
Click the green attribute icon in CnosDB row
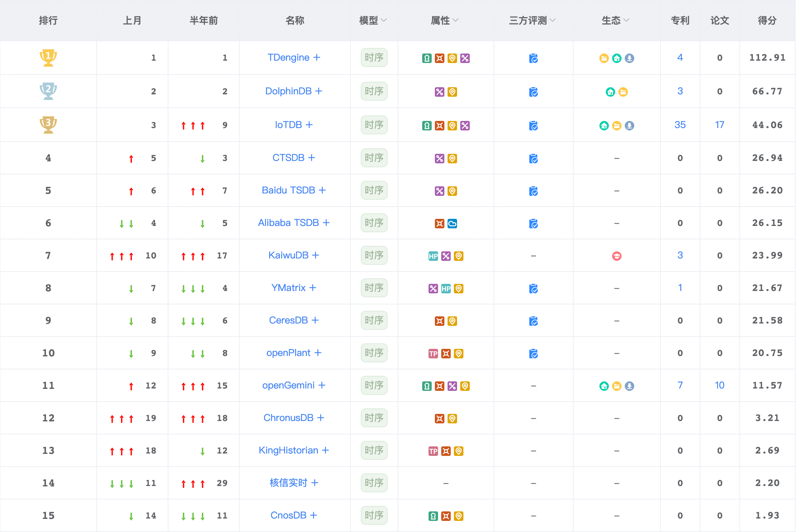tap(433, 516)
